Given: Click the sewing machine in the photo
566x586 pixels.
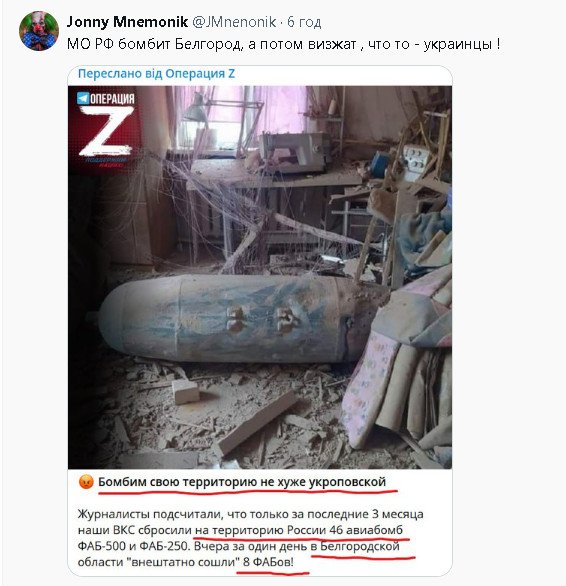Looking at the screenshot, I should [x=293, y=151].
